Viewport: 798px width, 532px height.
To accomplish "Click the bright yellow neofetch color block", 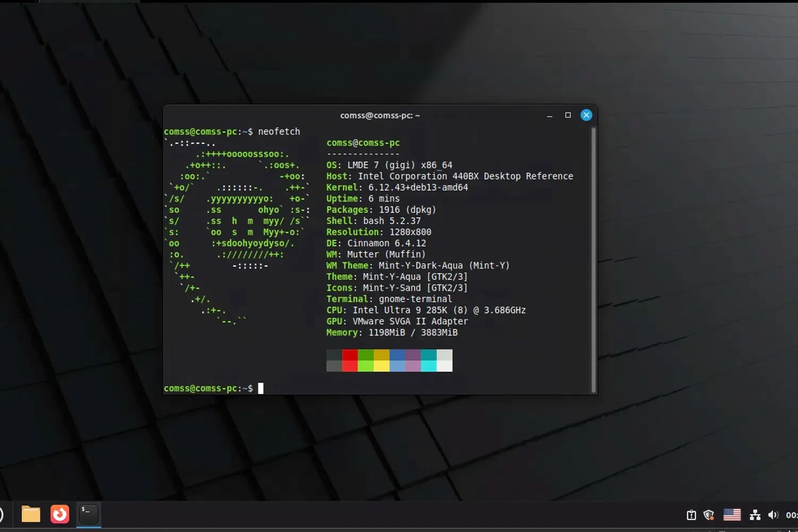I will point(381,366).
